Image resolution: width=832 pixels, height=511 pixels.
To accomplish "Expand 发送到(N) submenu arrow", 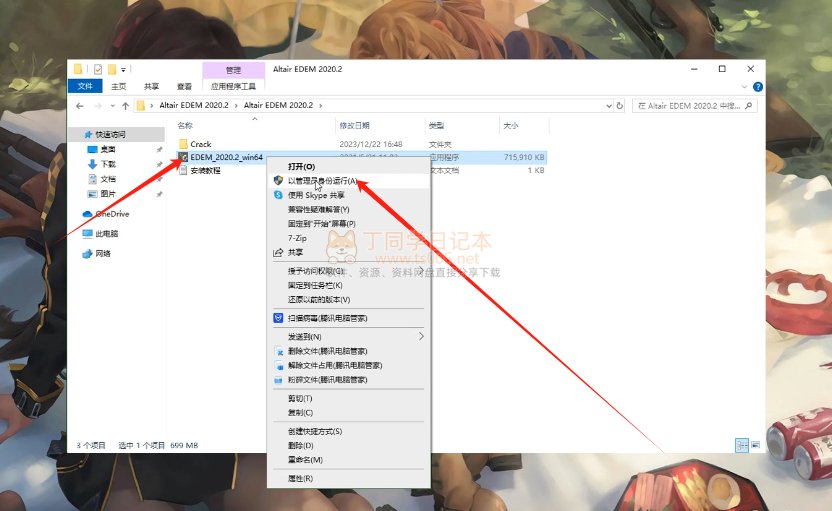I will coord(421,336).
